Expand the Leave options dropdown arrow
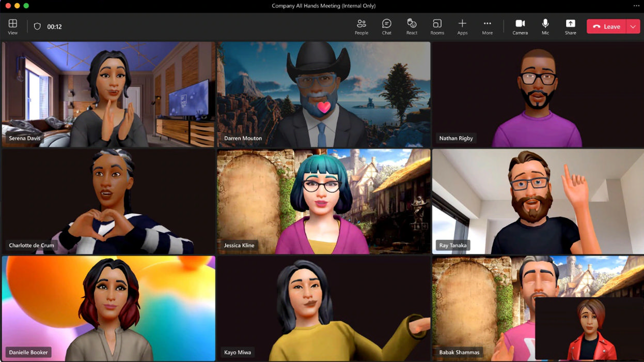644x362 pixels. 633,26
